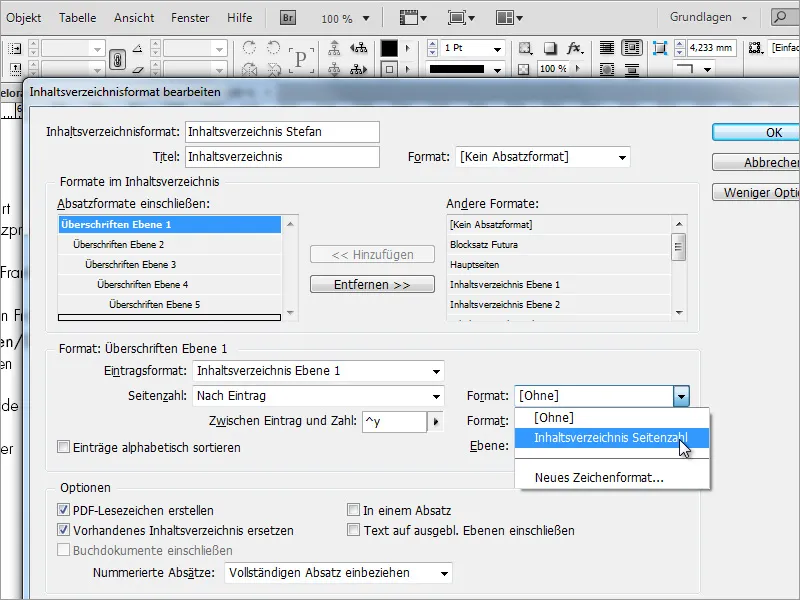Screen dimensions: 800x600
Task: Click the select container icon
Action: (334, 48)
